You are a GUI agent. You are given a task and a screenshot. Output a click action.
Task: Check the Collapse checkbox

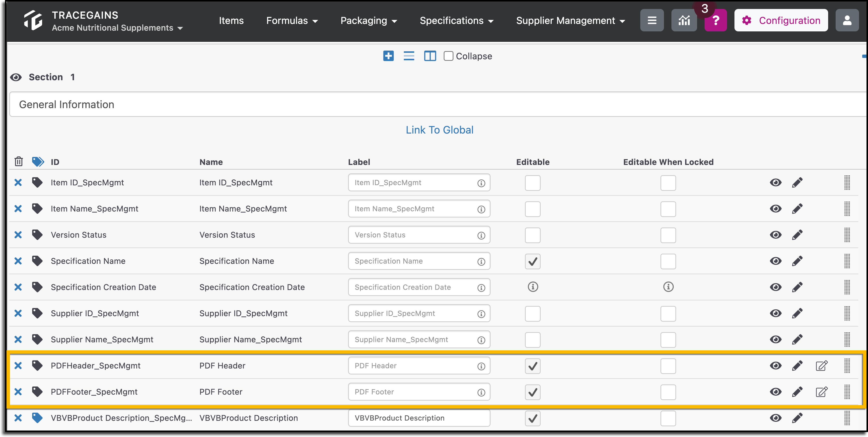pos(448,56)
